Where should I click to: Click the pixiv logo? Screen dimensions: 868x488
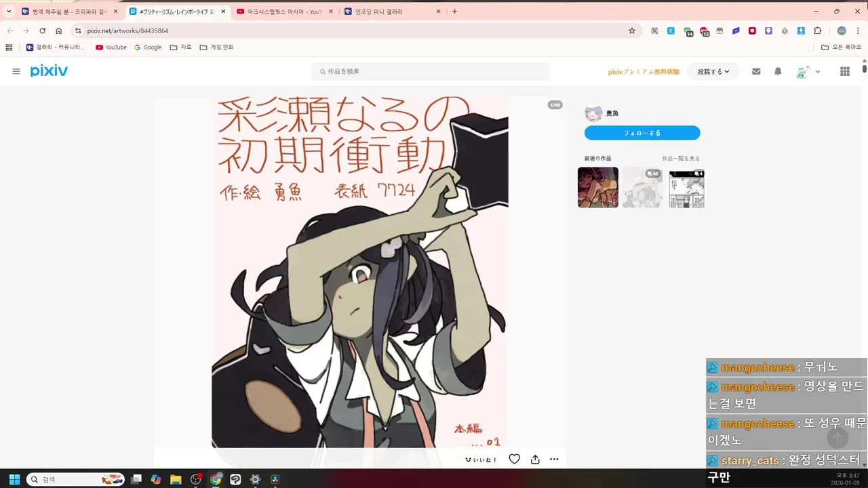pyautogui.click(x=49, y=71)
